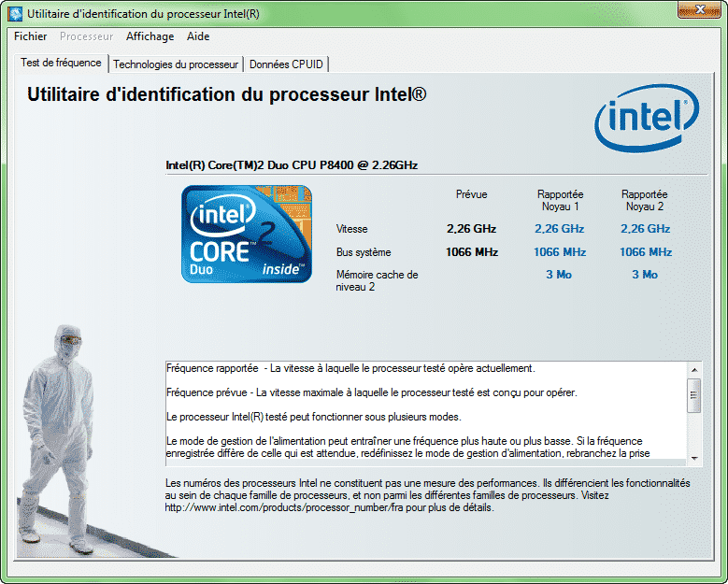
Task: Select the Test de fréquence tab
Action: [62, 64]
